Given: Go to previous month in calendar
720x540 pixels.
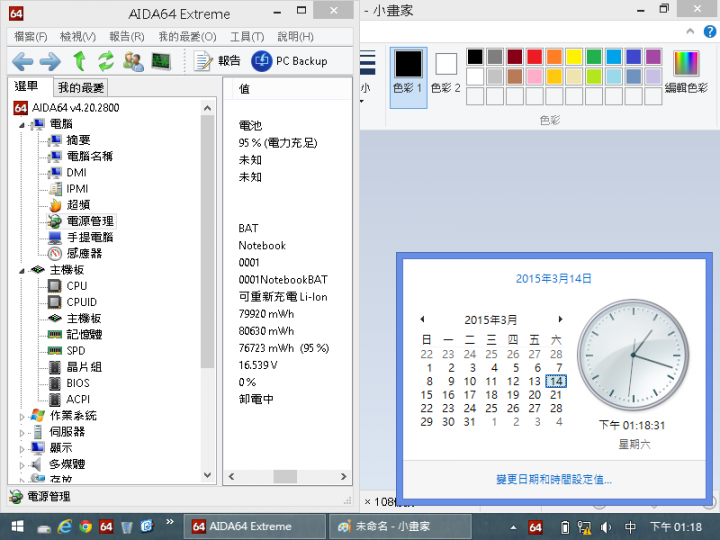Looking at the screenshot, I should 422,319.
